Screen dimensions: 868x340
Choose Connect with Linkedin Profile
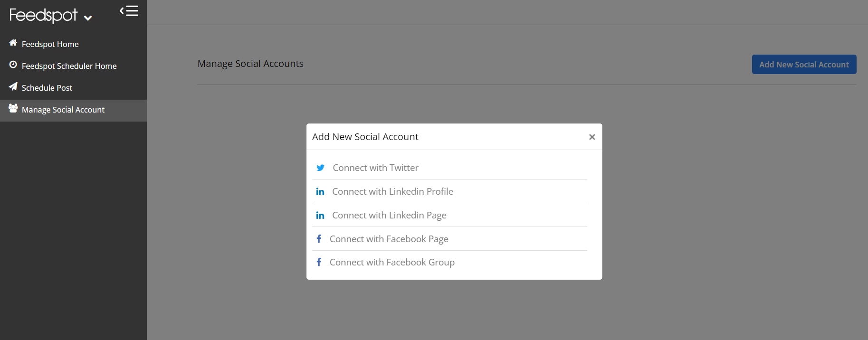coord(393,191)
